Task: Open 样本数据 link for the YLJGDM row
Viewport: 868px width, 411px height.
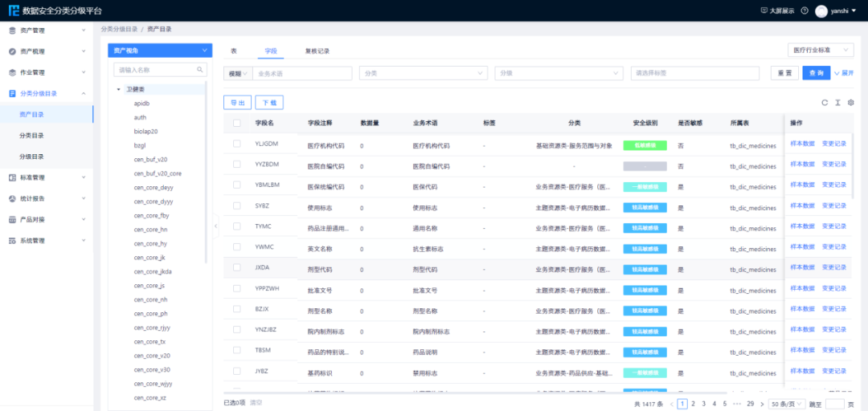Action: [x=802, y=144]
